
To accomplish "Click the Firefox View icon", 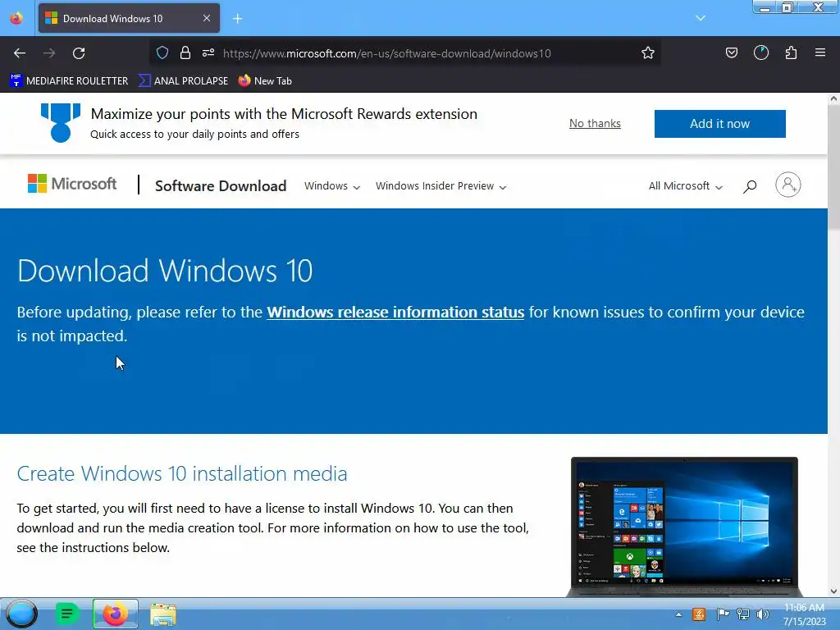I will (16, 18).
